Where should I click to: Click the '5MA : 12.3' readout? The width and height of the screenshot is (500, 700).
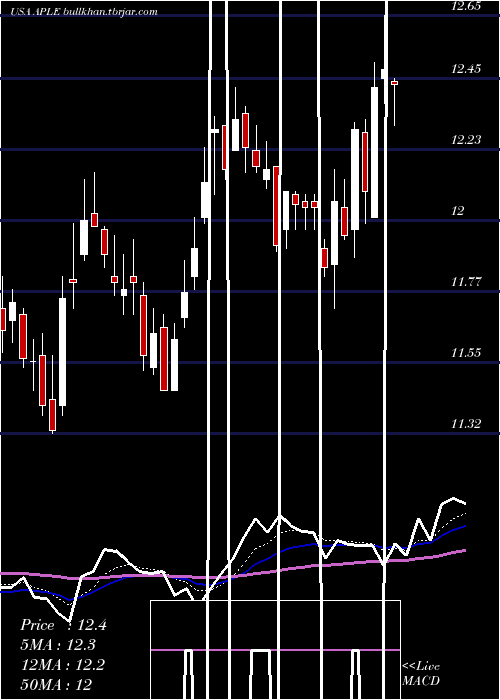click(58, 645)
